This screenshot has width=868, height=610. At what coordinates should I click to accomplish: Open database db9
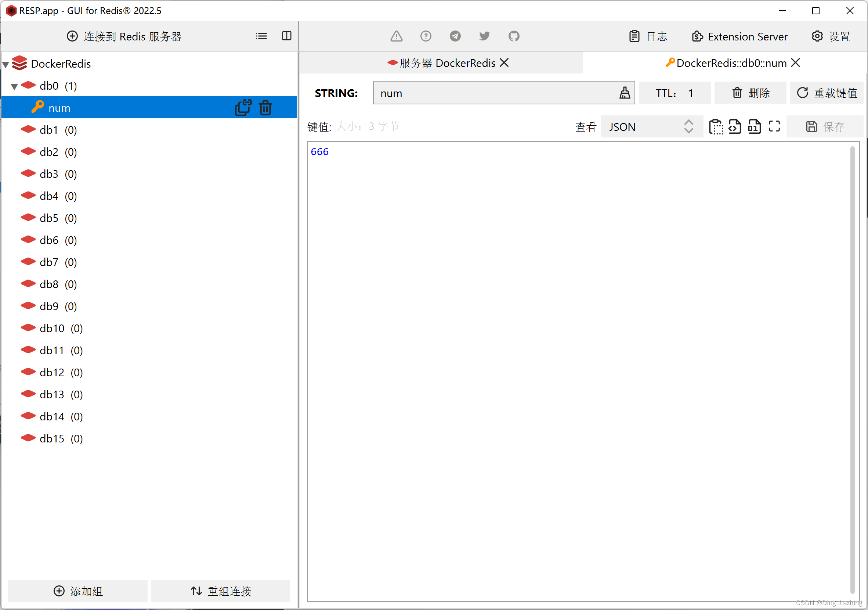pyautogui.click(x=58, y=306)
